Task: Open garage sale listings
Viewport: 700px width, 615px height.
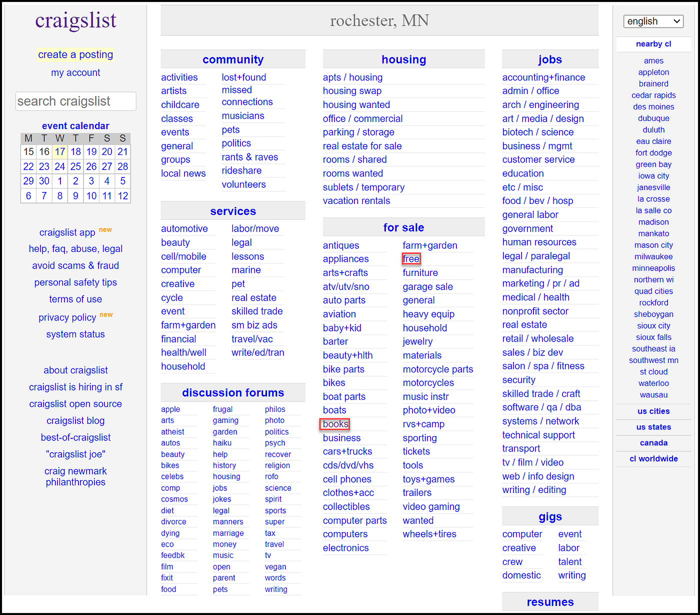Action: tap(428, 286)
